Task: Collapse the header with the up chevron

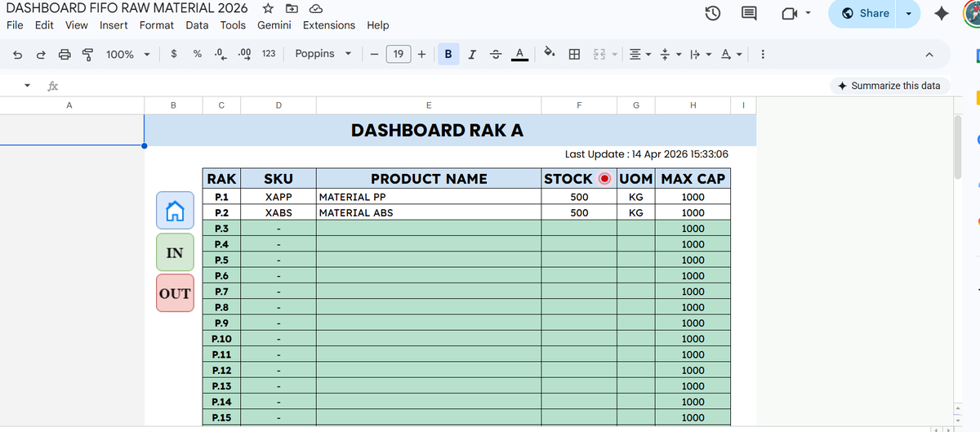Action: point(929,54)
